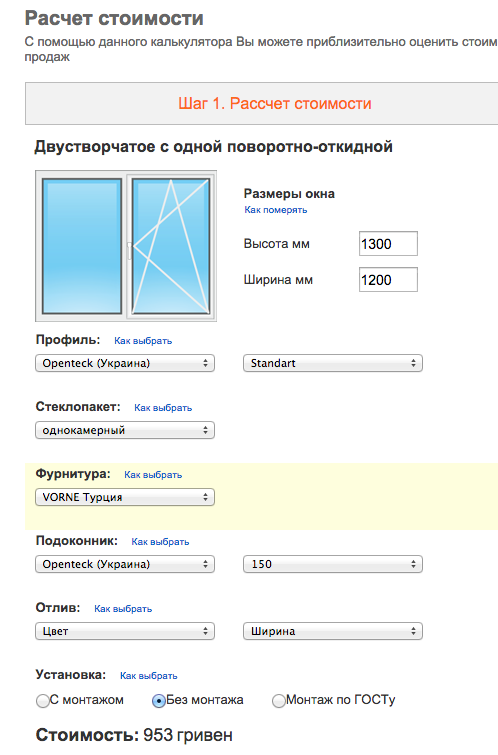Open the Стеклопакет 'Как выбрать' link
Image resolution: width=498 pixels, height=755 pixels.
click(x=163, y=407)
